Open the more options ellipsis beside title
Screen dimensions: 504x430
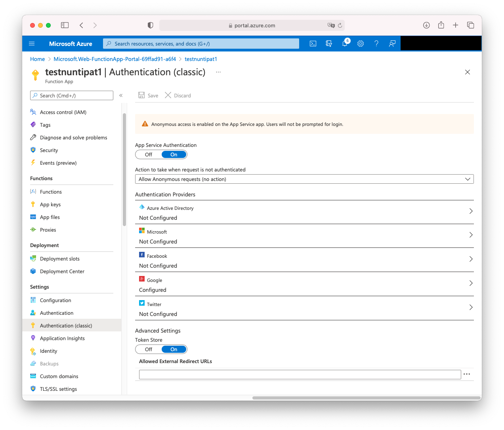(218, 72)
